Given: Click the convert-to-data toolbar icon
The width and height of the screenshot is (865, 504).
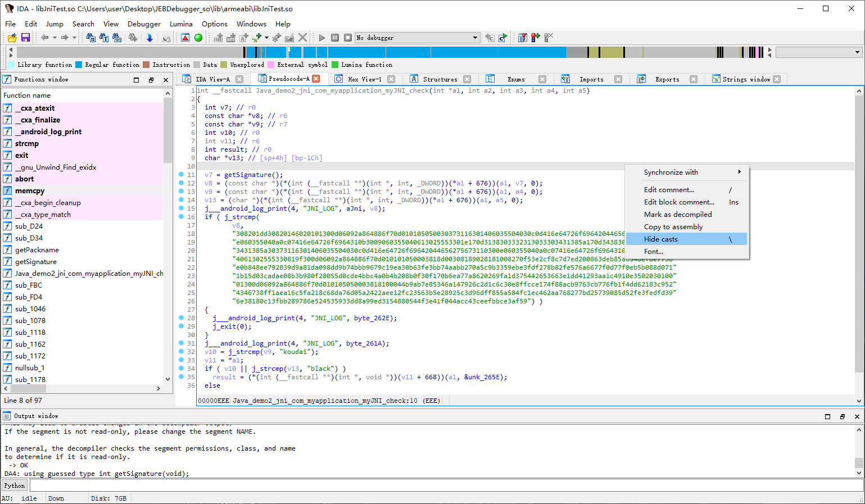Looking at the screenshot, I should [x=231, y=38].
